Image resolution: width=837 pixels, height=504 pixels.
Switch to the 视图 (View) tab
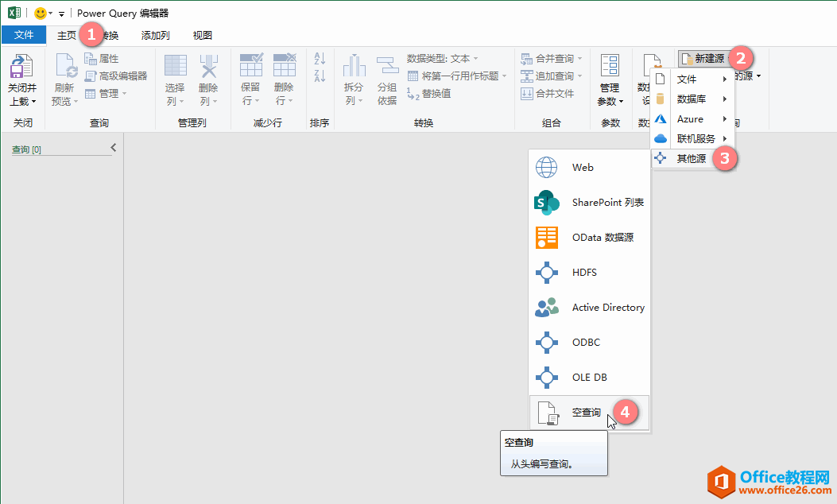203,35
